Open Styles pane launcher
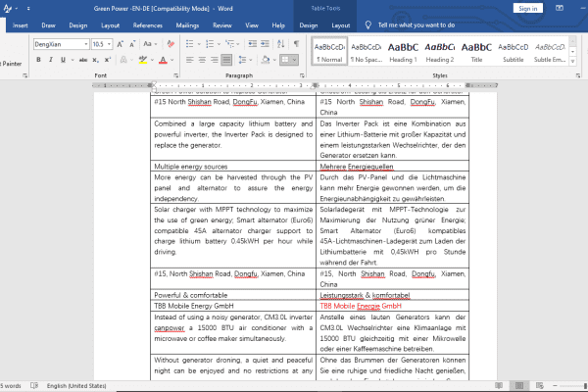588x392 pixels. 578,75
